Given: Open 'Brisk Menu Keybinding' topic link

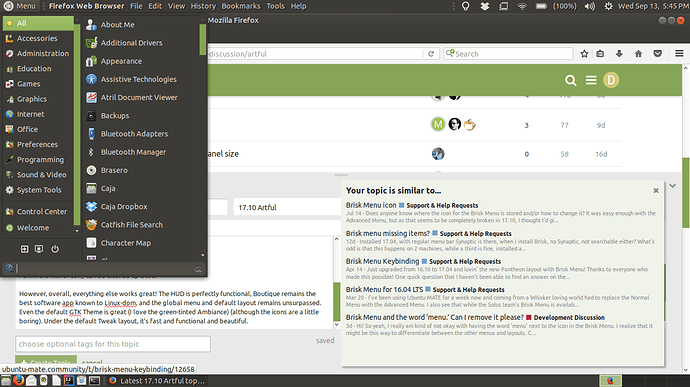Looking at the screenshot, I should click(x=382, y=261).
